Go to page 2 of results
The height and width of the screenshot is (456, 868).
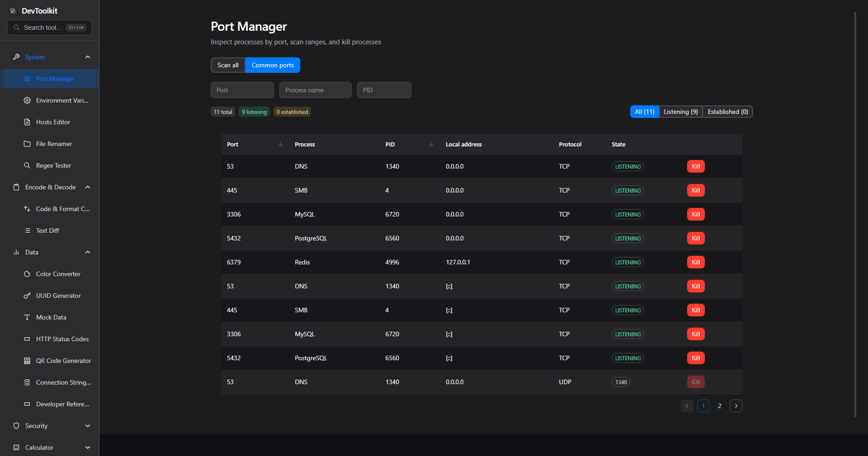click(x=720, y=406)
